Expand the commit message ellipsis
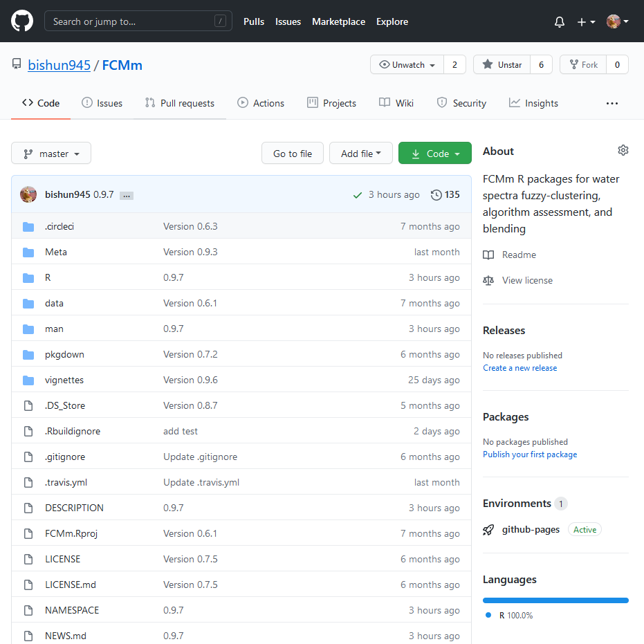Screen dimensions: 644x644 [x=127, y=196]
